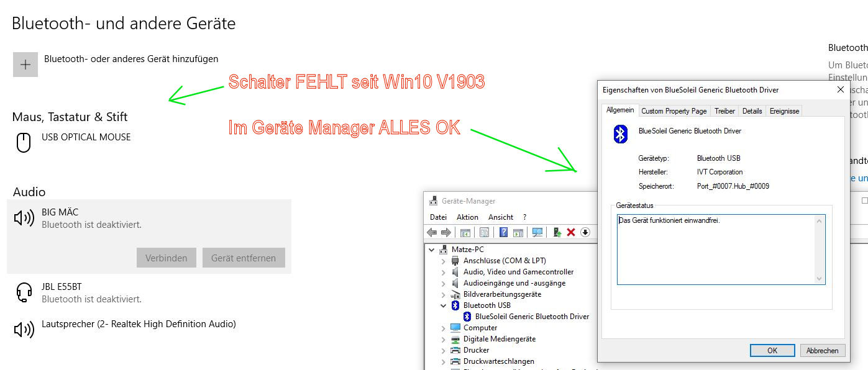This screenshot has width=868, height=370.
Task: Select 'Audioeingänge und -ausgänge' tree label
Action: pos(514,283)
